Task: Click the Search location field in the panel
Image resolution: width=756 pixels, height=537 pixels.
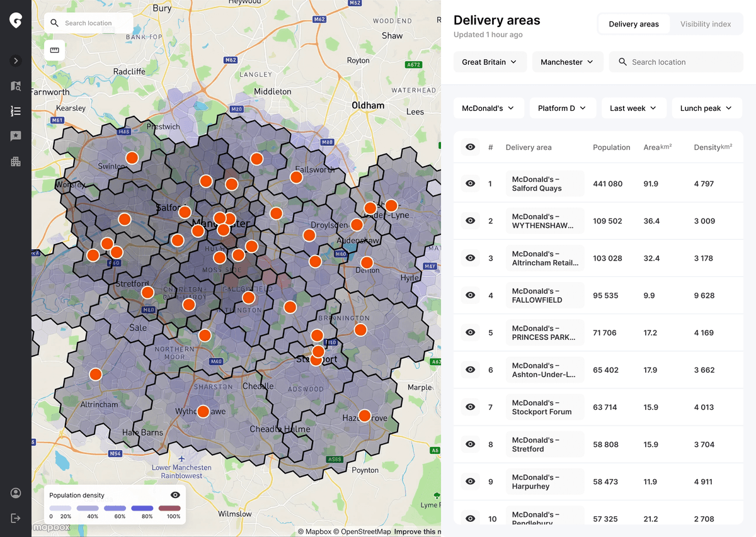Action: tap(675, 62)
